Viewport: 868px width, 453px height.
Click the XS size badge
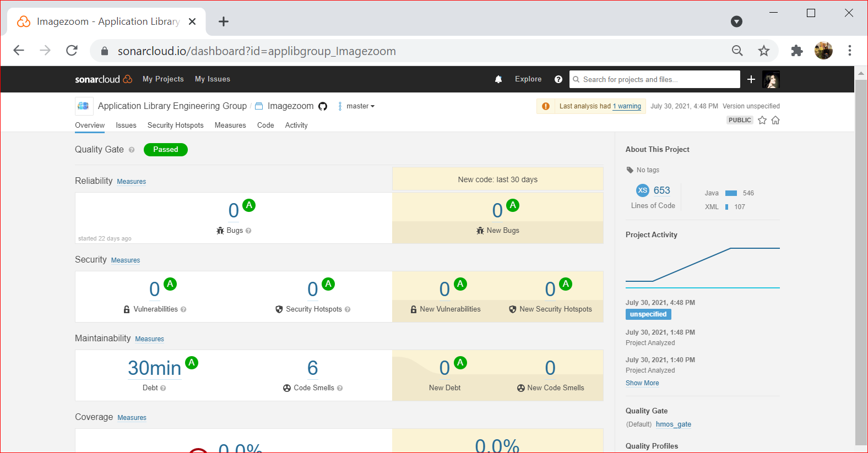pos(643,190)
